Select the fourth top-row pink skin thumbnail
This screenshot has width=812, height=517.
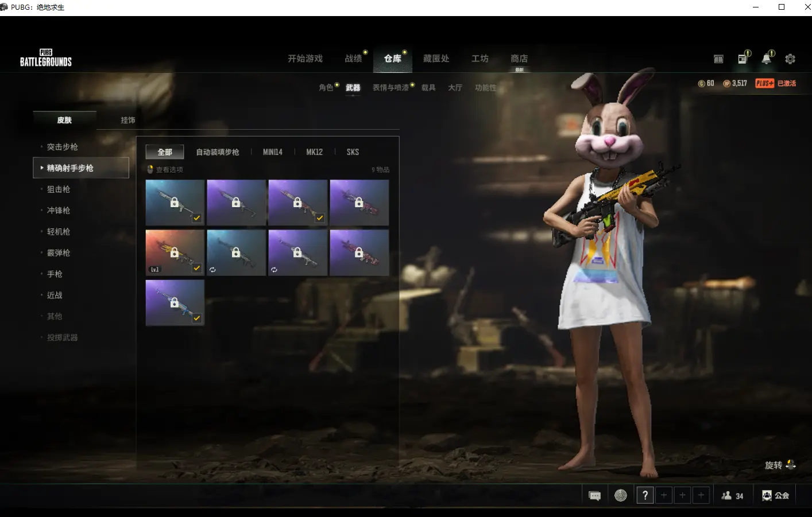coord(359,203)
